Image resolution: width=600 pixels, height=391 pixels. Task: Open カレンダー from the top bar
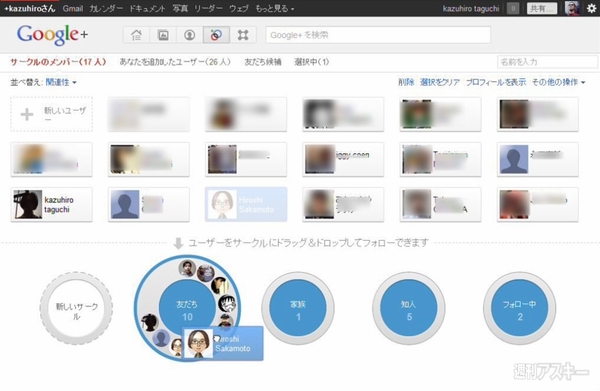(106, 8)
